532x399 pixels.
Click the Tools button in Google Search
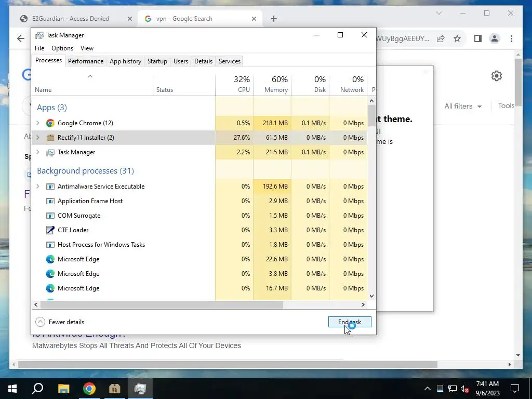(506, 105)
